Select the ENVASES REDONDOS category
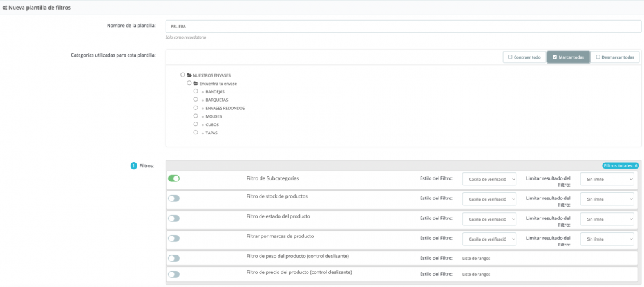The image size is (644, 287). (196, 107)
